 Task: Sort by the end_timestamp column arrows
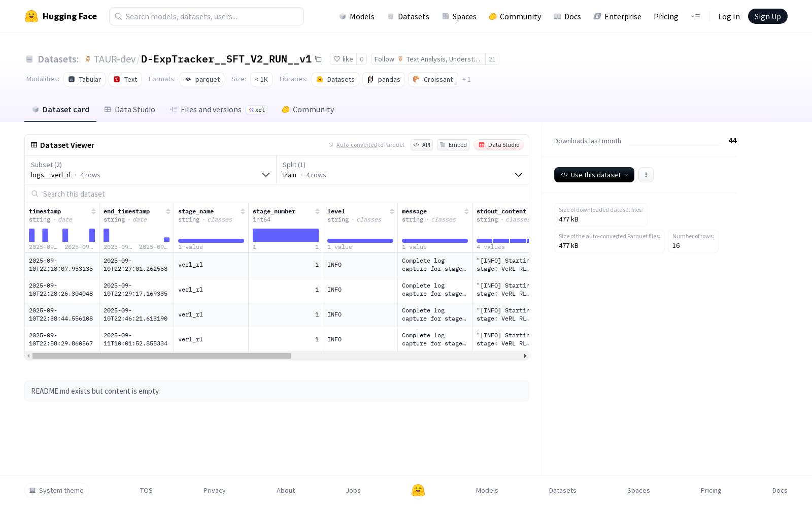[x=168, y=211]
